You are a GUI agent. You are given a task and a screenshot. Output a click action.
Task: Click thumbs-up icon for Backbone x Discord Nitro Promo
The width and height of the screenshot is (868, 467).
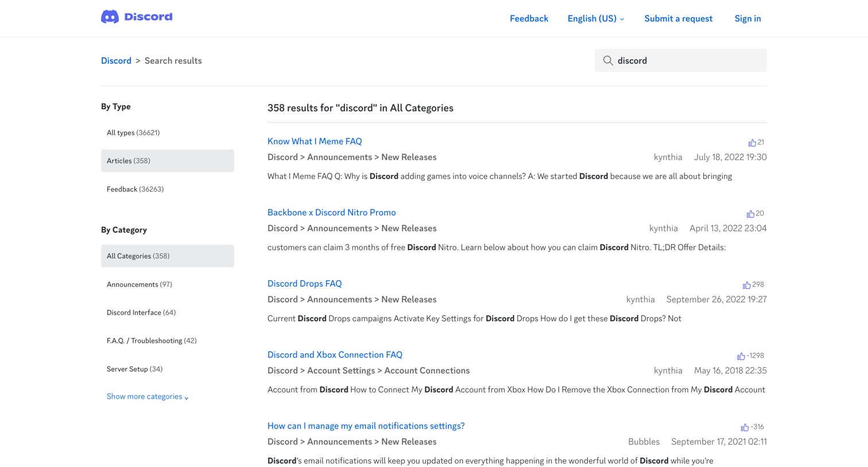click(x=750, y=213)
